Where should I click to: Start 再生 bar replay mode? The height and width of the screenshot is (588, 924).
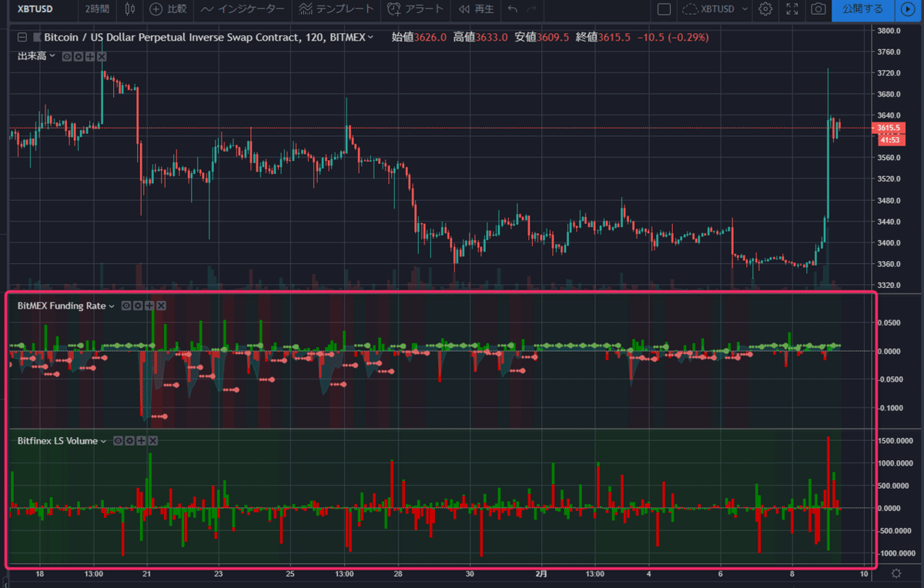[x=476, y=9]
